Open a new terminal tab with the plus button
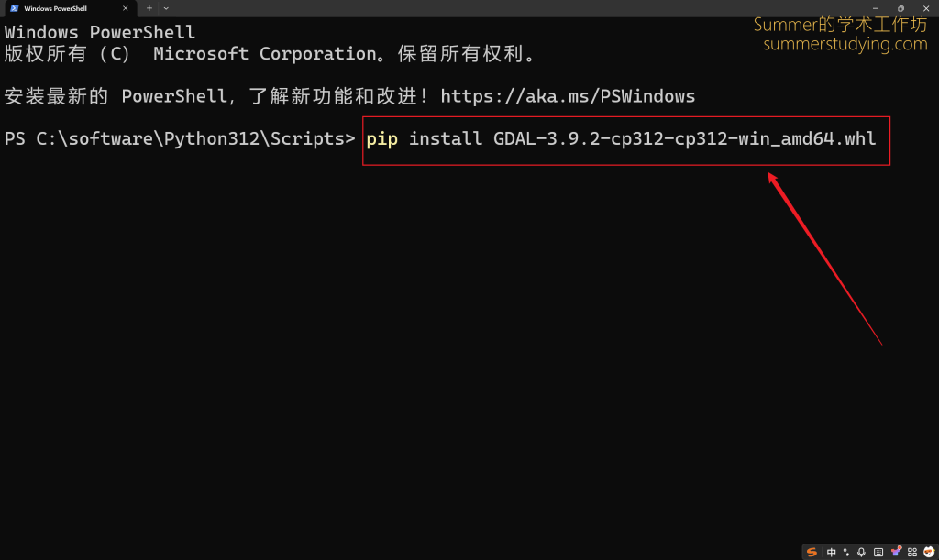 click(149, 8)
